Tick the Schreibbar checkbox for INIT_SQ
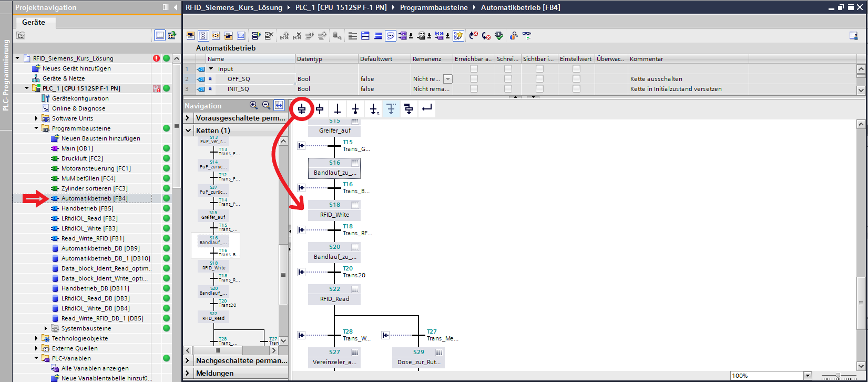This screenshot has width=868, height=382. [508, 89]
